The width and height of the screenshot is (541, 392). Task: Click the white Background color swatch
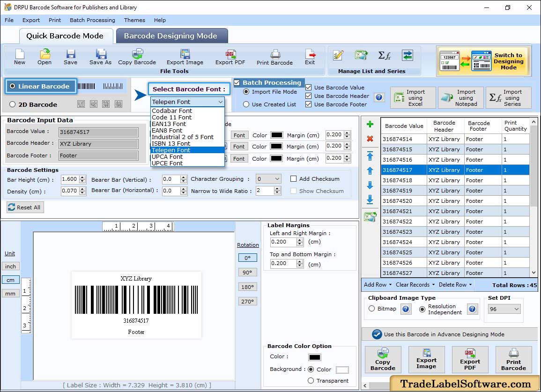(x=342, y=370)
